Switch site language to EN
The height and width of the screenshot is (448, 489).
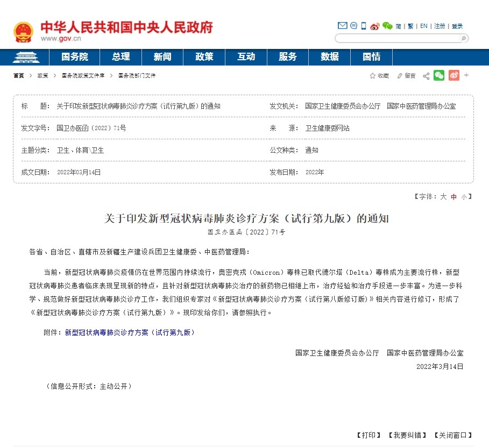424,26
